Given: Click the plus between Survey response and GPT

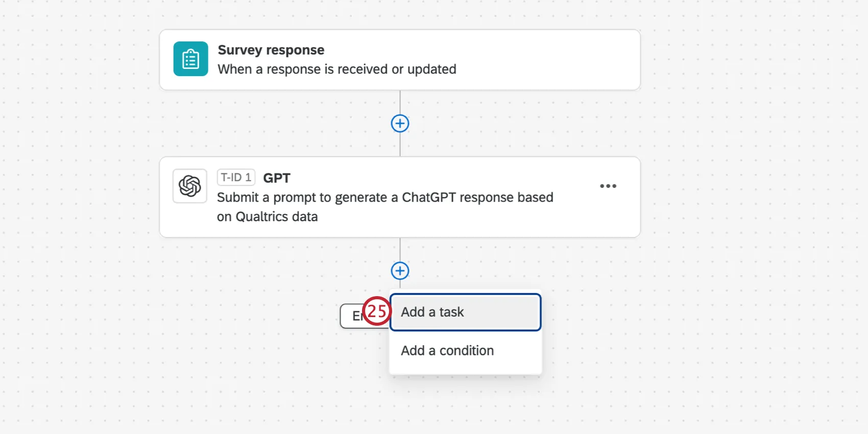Looking at the screenshot, I should (x=400, y=123).
